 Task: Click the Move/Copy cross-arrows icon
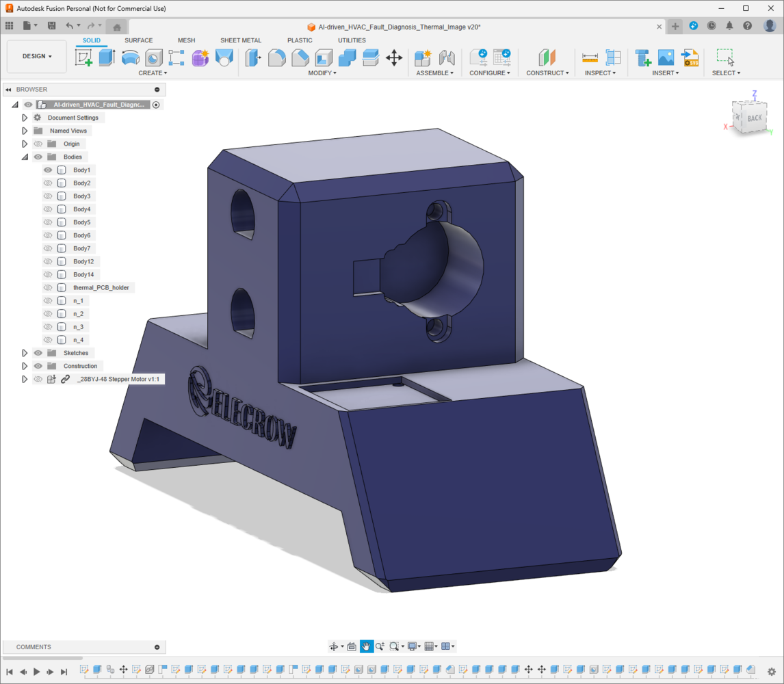394,57
